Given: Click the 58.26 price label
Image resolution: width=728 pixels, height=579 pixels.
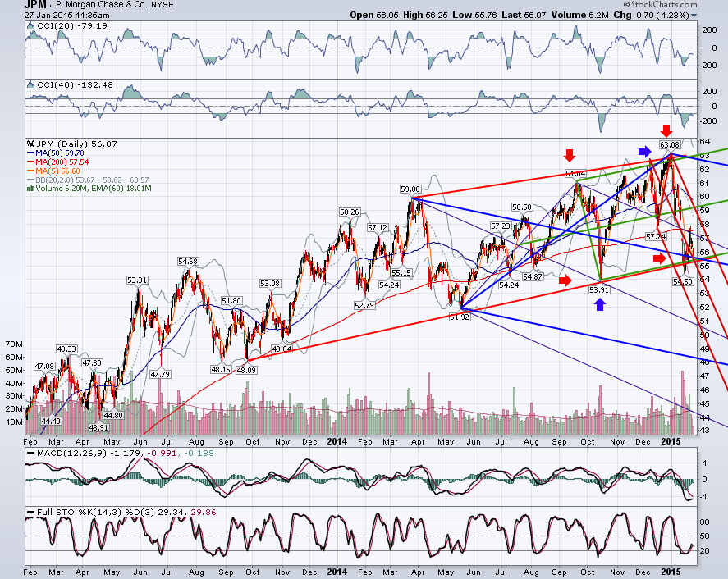Looking at the screenshot, I should (x=349, y=212).
